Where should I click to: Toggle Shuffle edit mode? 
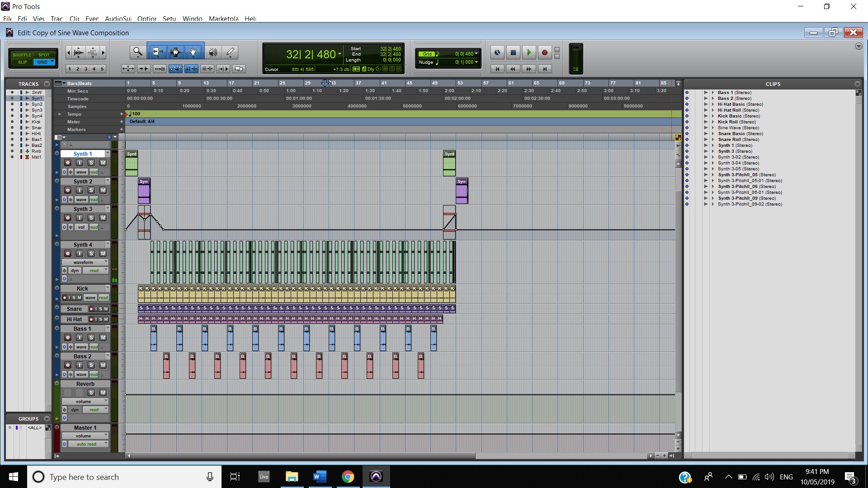(x=22, y=55)
